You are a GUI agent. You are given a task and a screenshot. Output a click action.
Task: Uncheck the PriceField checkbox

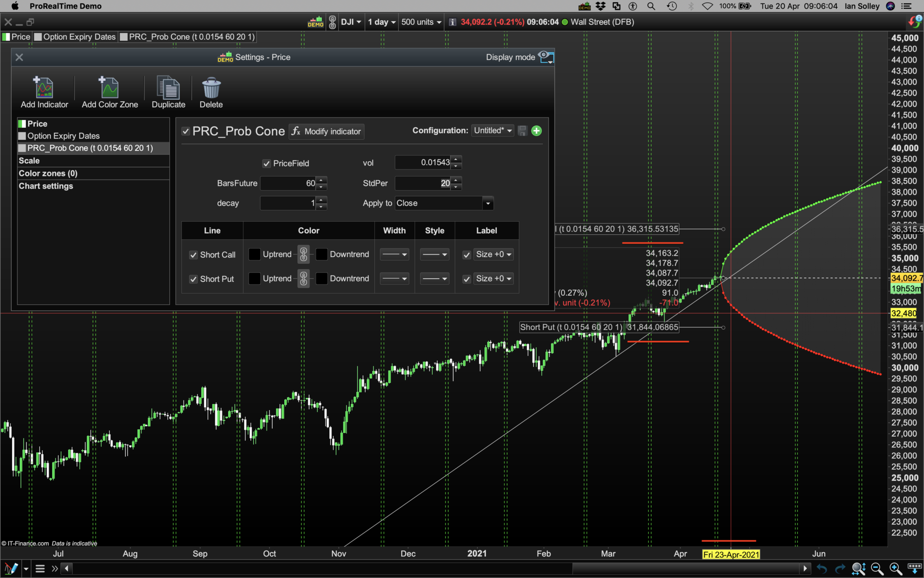[266, 163]
